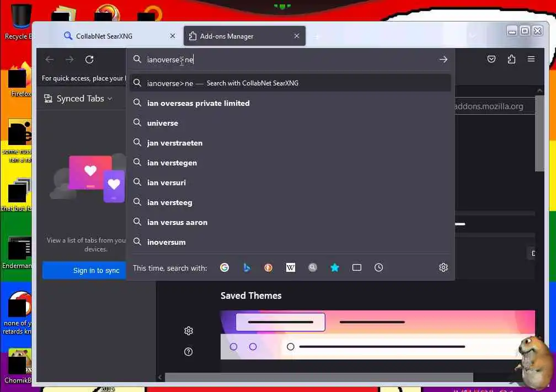The image size is (556, 392).
Task: Select the 'ian versuri' suggestion
Action: (290, 182)
